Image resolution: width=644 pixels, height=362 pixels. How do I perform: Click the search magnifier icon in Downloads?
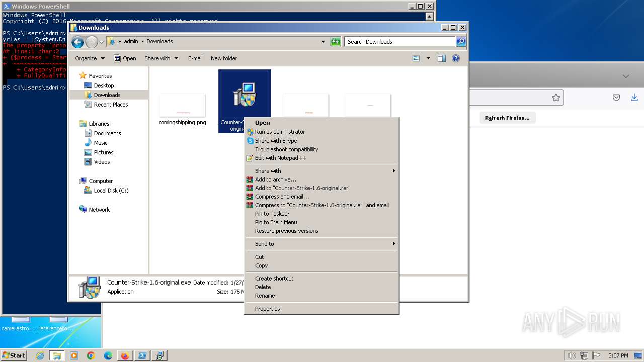461,42
